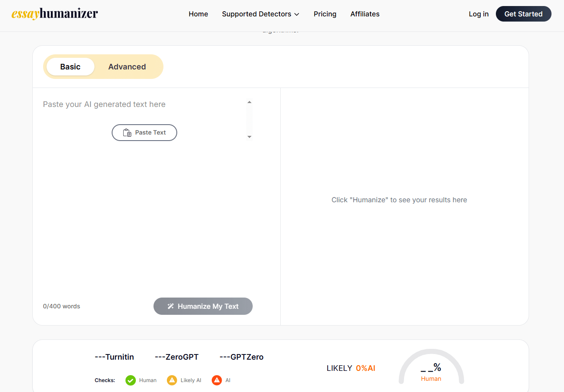Click the essayhumanizer logo
The image size is (564, 392).
[x=55, y=14]
